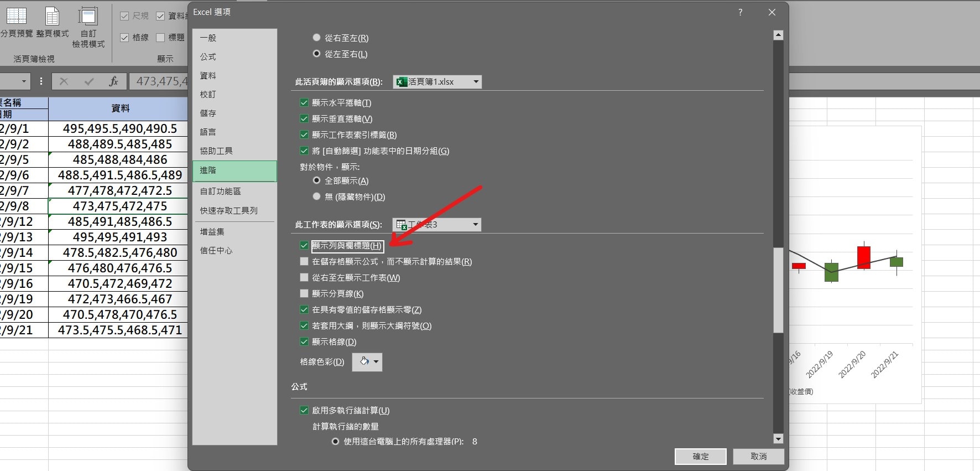Viewport: 980px width, 471px height.
Task: Select 無 (隱藏物件) radio button
Action: tap(316, 196)
